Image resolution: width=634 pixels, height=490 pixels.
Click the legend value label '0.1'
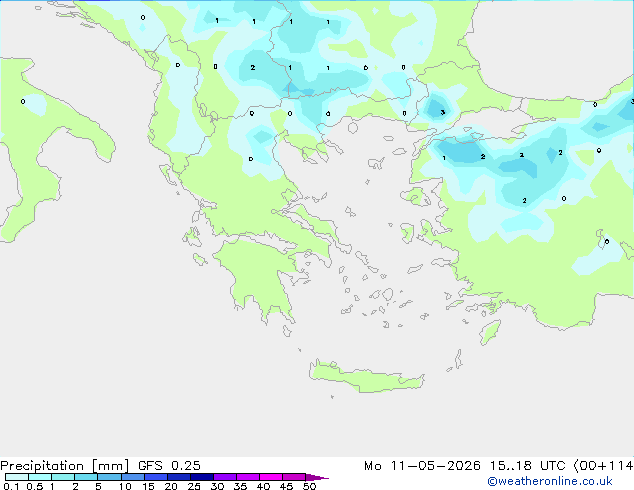[11, 486]
